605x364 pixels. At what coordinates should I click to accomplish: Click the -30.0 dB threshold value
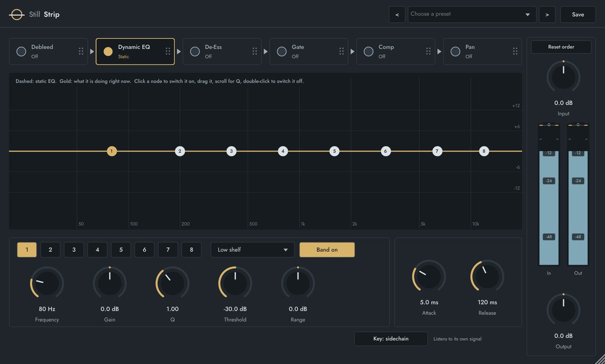[235, 309]
